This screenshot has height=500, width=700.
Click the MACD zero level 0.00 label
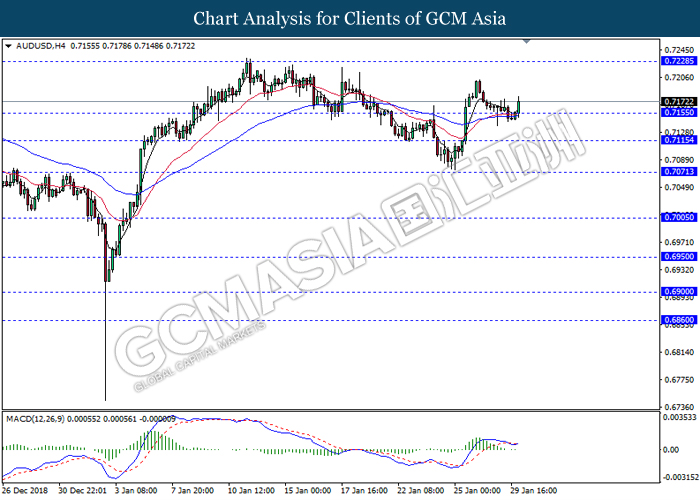tap(671, 450)
